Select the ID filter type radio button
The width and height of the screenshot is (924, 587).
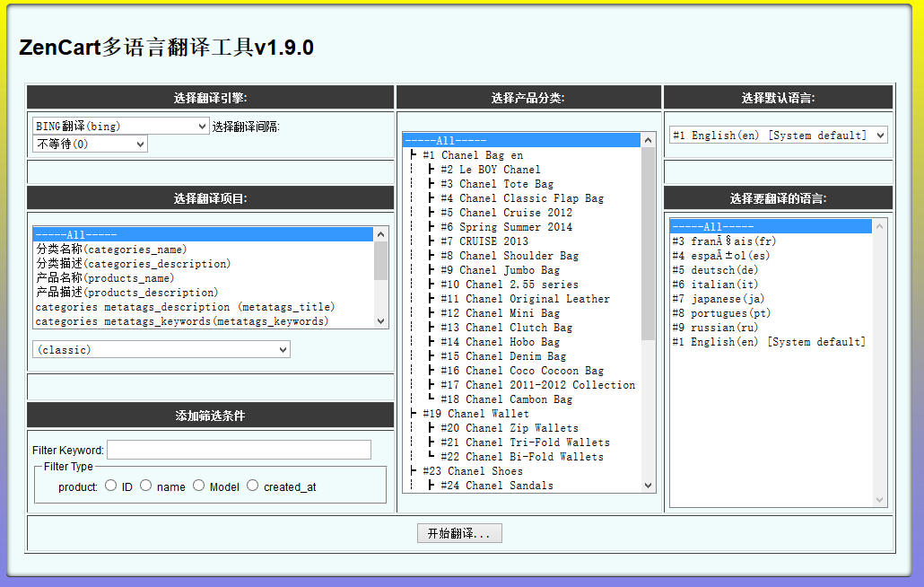pos(110,485)
